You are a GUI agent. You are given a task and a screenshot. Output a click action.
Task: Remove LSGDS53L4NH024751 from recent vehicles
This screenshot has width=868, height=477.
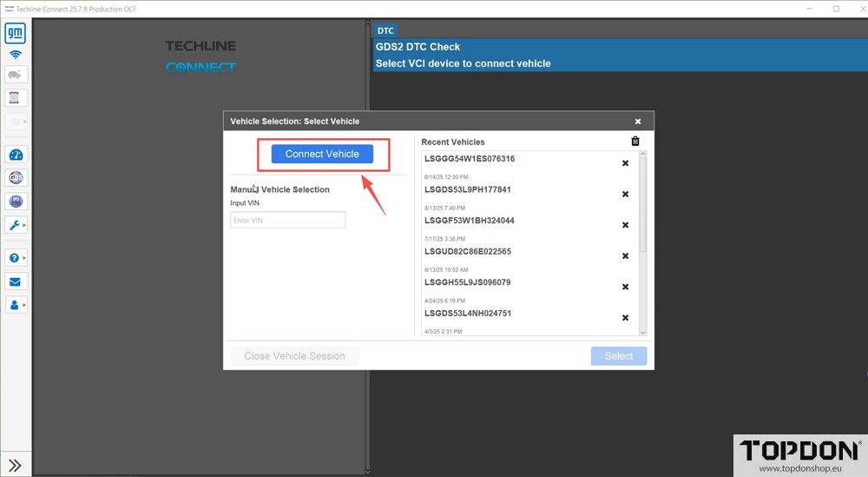[625, 318]
